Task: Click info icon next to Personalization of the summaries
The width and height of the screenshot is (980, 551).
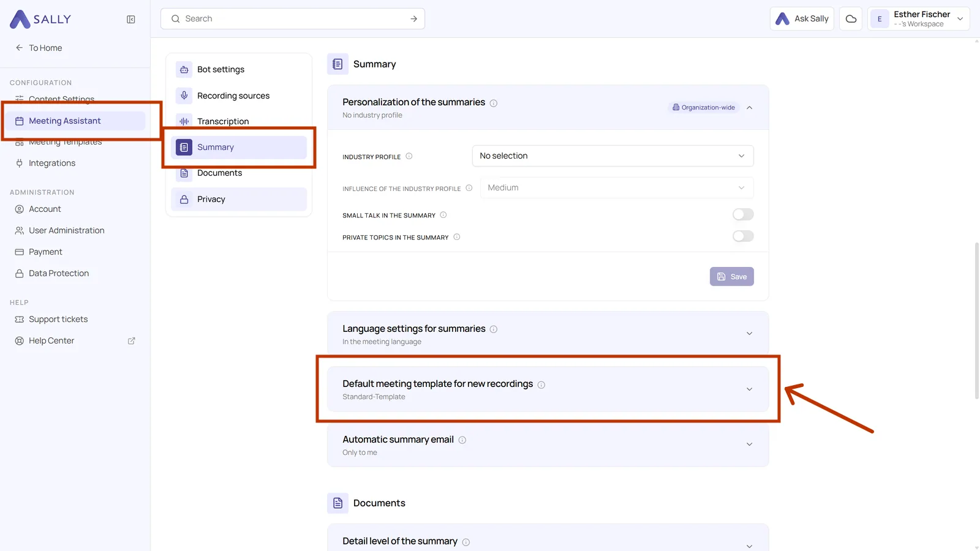Action: tap(494, 103)
